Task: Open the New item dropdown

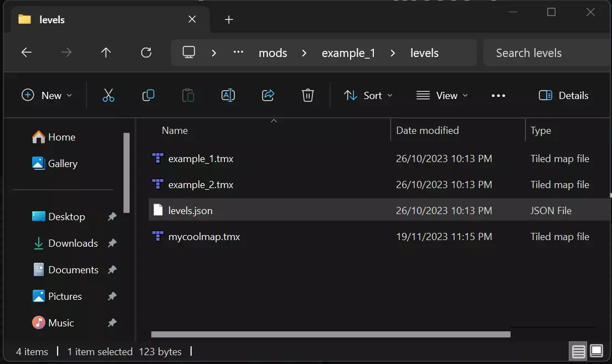Action: coord(47,95)
